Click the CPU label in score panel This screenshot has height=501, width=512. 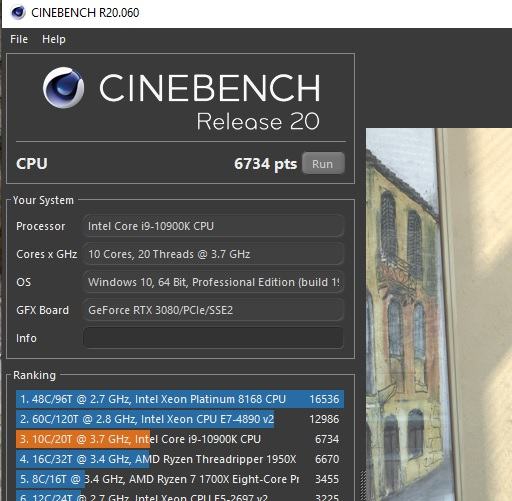(x=32, y=164)
